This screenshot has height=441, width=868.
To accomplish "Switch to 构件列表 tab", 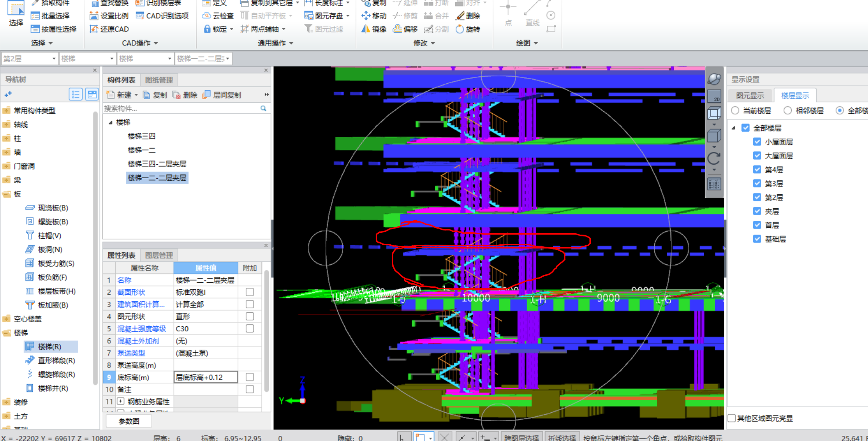I will (x=121, y=80).
